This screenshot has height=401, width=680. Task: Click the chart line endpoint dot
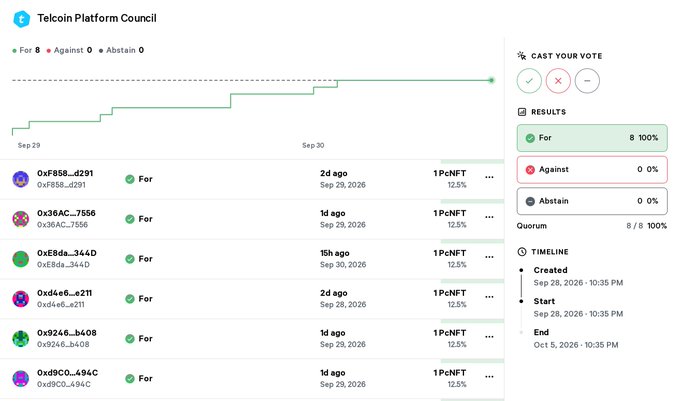[x=491, y=80]
